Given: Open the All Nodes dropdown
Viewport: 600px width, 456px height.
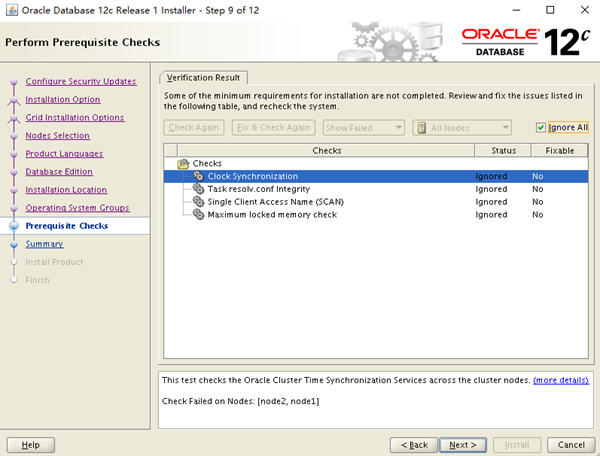Looking at the screenshot, I should tap(462, 128).
